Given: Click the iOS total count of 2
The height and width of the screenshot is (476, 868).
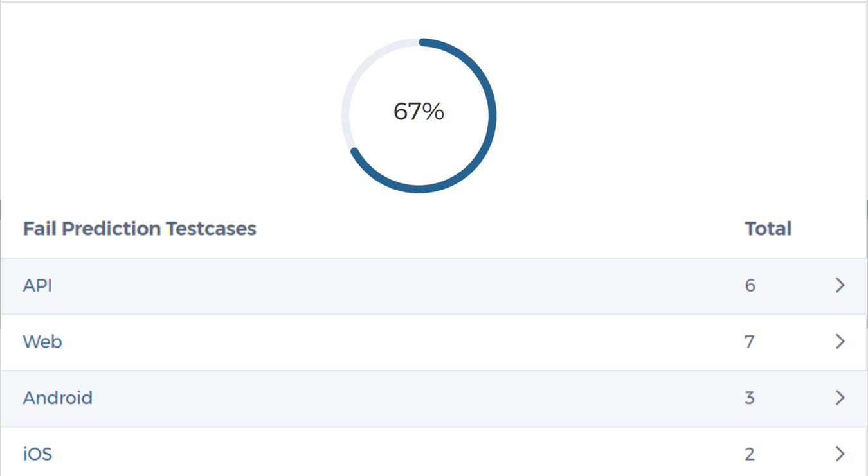Looking at the screenshot, I should [750, 454].
